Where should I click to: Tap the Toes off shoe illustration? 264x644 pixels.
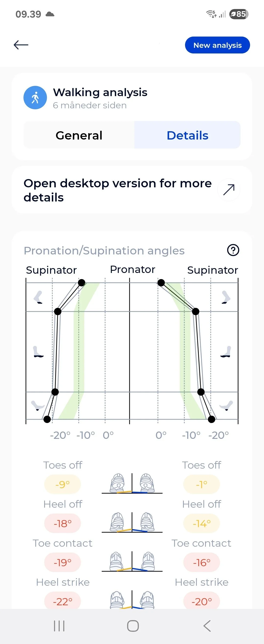tap(132, 483)
